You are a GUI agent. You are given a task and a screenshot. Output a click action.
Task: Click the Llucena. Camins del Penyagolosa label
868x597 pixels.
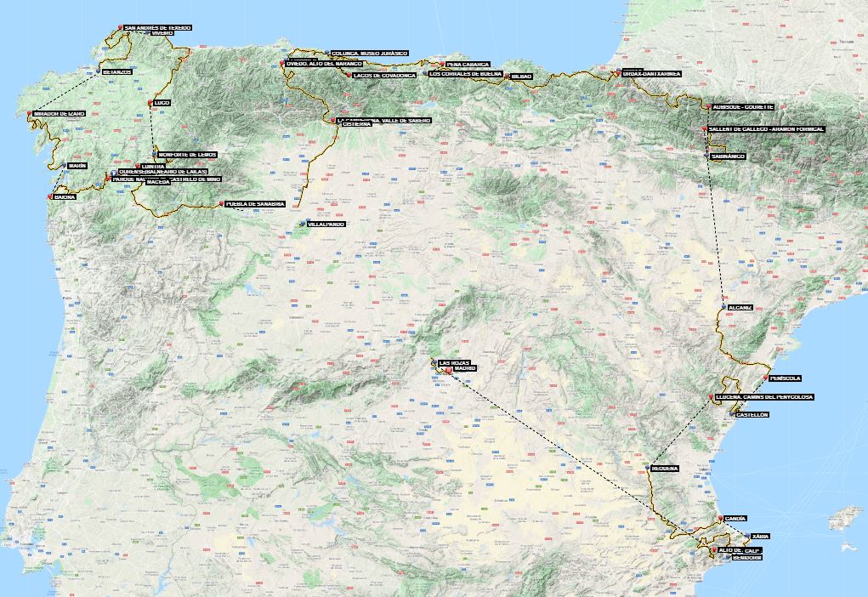point(764,397)
